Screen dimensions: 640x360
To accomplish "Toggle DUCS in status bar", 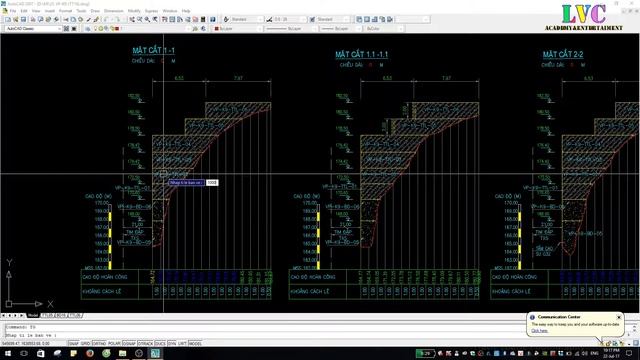I will 160,343.
